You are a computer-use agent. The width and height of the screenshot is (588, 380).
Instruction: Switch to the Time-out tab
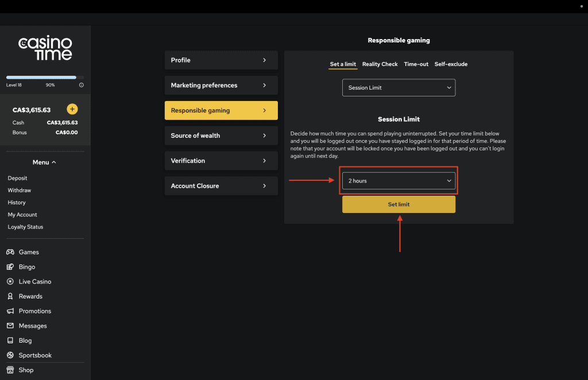pyautogui.click(x=416, y=64)
